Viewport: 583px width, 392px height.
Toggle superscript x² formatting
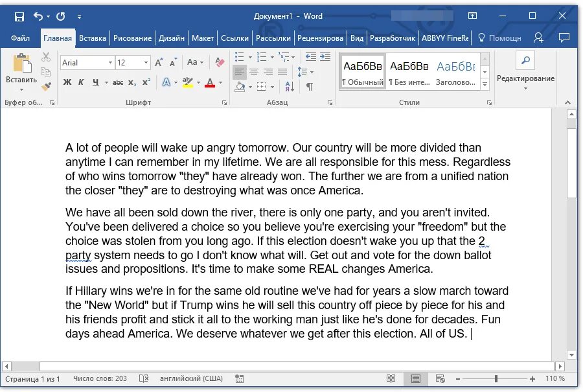coord(146,82)
